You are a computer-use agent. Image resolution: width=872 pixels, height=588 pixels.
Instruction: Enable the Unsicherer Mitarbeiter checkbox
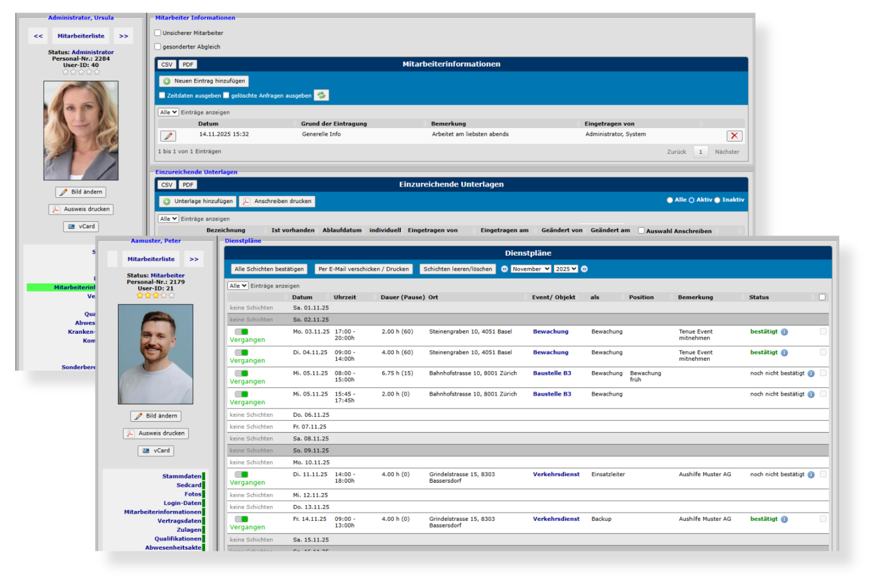coord(158,33)
